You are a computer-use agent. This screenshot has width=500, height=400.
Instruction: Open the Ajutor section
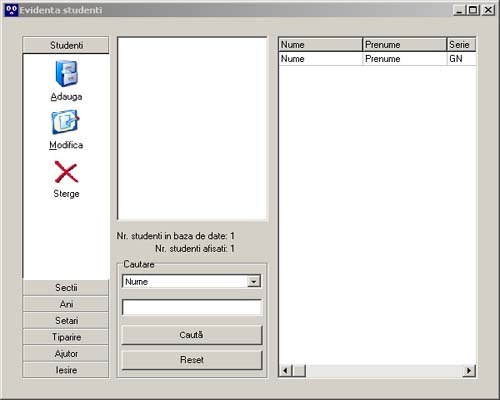coord(66,354)
